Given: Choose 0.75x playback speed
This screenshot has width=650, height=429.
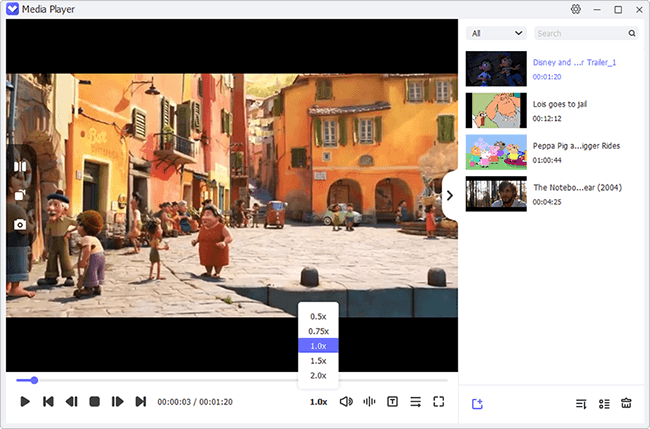Looking at the screenshot, I should tap(318, 331).
